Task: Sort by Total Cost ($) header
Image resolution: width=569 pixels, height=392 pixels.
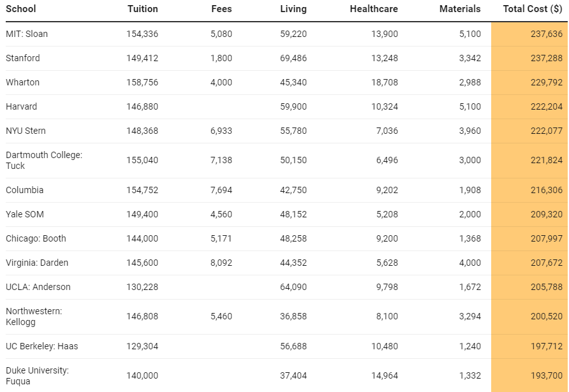Action: pyautogui.click(x=533, y=9)
